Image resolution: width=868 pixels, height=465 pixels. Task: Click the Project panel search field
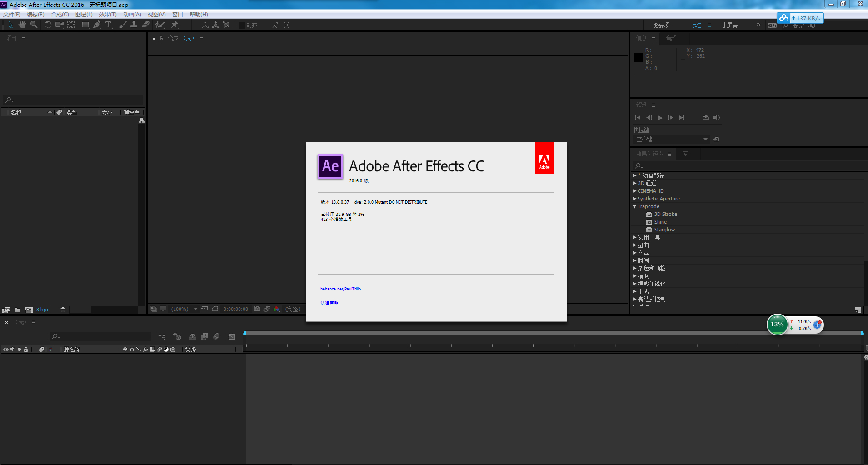(x=74, y=100)
